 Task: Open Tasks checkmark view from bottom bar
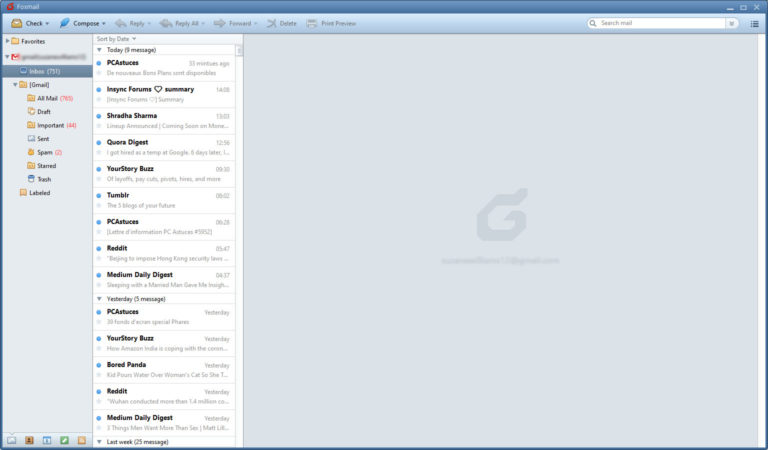click(x=64, y=440)
